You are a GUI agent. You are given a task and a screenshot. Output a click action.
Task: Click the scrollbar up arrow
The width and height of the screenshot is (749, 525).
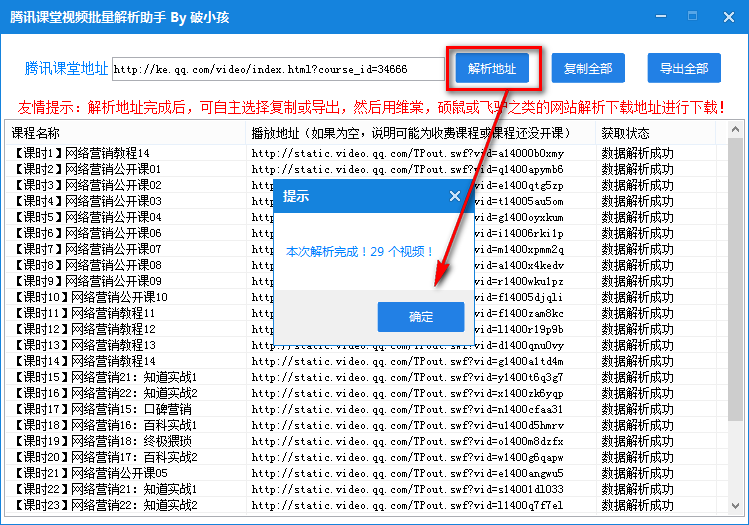(x=736, y=129)
